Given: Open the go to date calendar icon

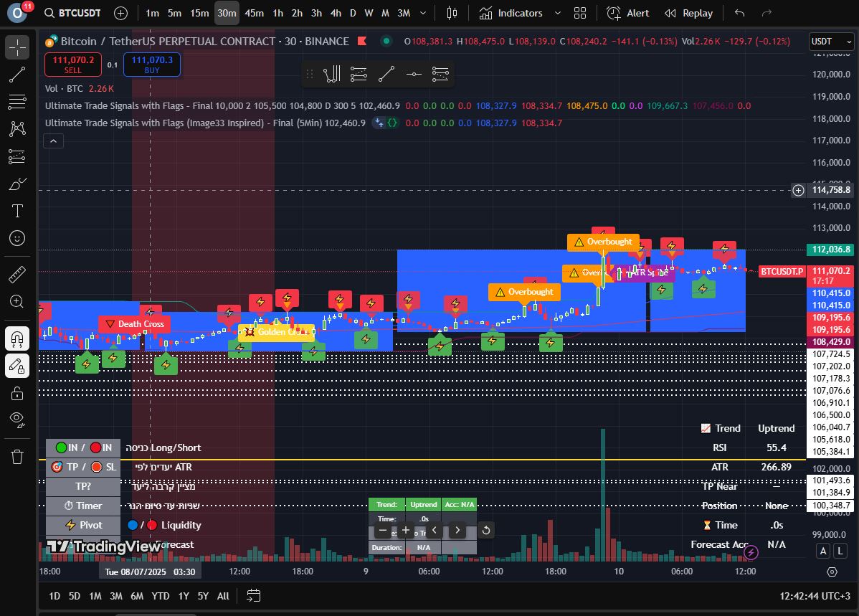Looking at the screenshot, I should 254,596.
